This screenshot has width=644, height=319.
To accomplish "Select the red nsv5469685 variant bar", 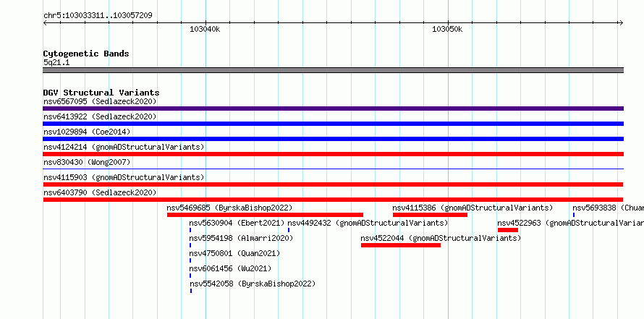I will (265, 215).
